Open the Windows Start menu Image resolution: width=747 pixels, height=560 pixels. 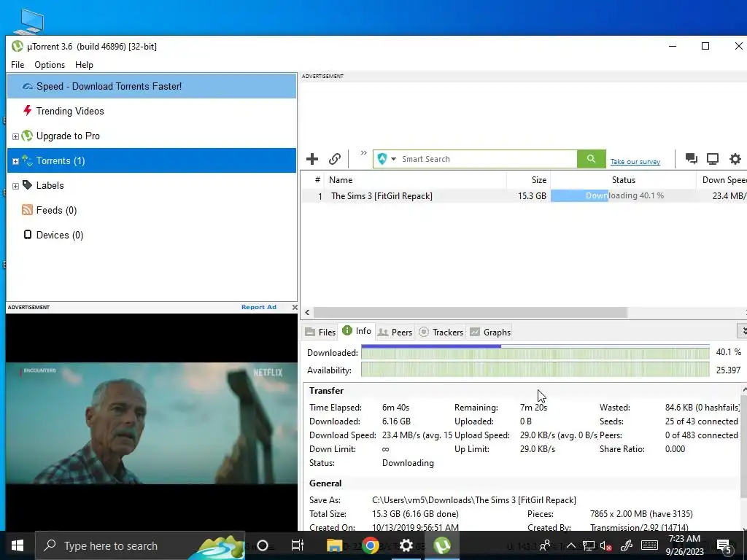(x=18, y=545)
